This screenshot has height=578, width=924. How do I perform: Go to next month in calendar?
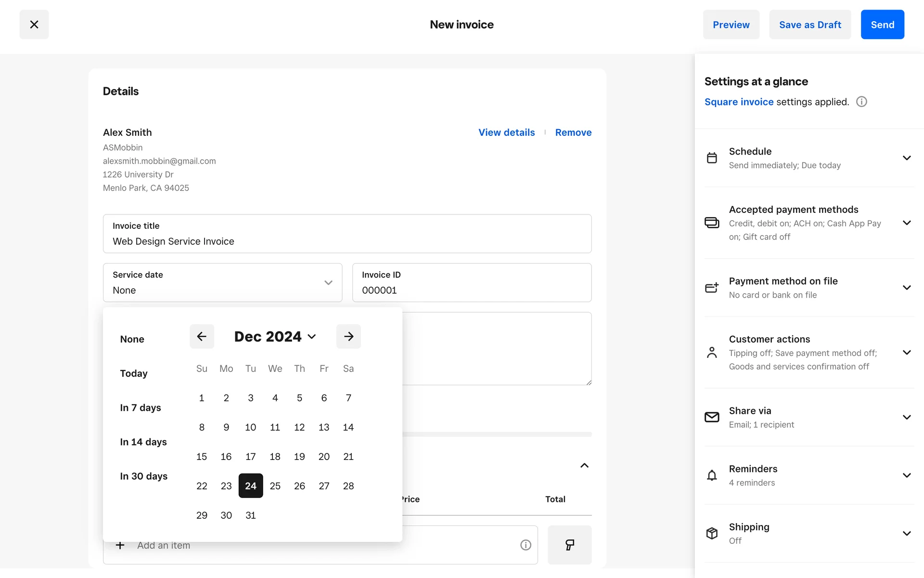tap(348, 336)
